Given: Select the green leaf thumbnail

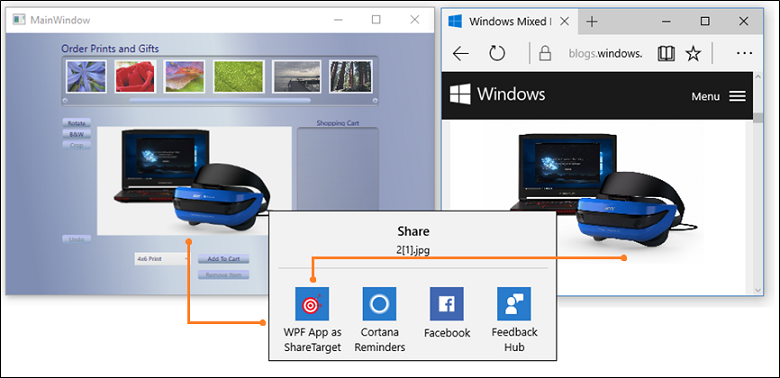Looking at the screenshot, I should (238, 77).
